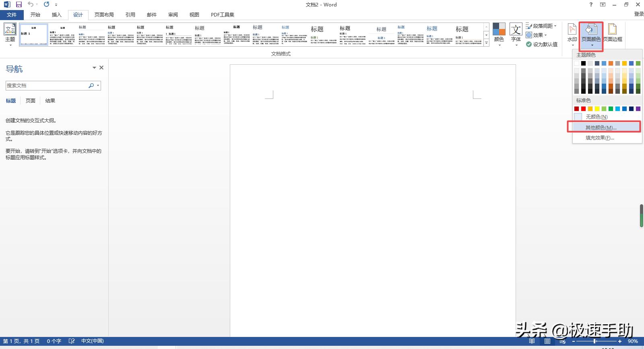Click the 90% zoom level

point(633,341)
